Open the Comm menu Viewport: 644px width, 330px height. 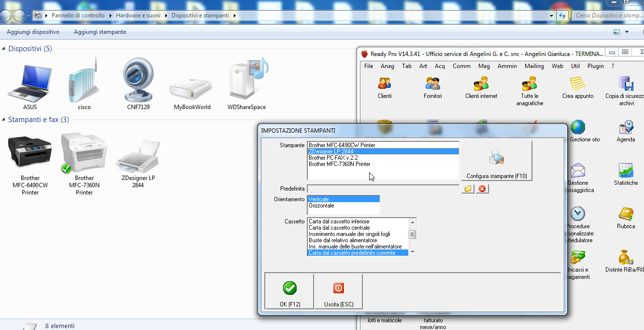point(461,66)
